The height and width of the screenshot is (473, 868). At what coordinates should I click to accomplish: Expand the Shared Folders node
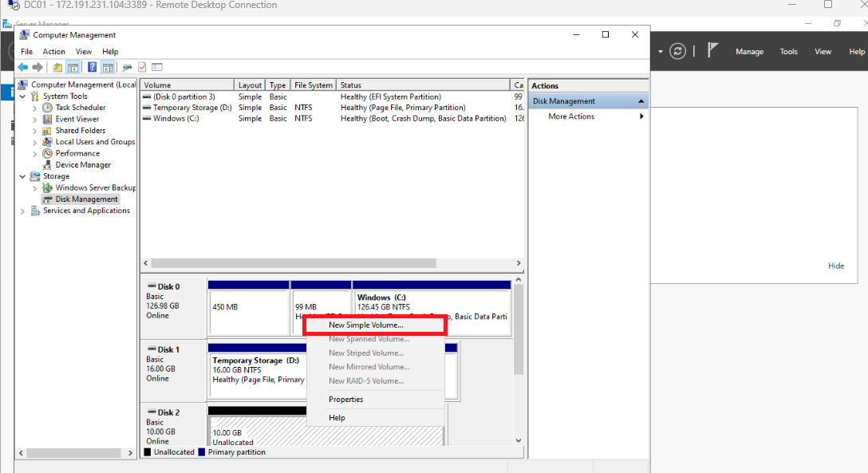pos(35,131)
